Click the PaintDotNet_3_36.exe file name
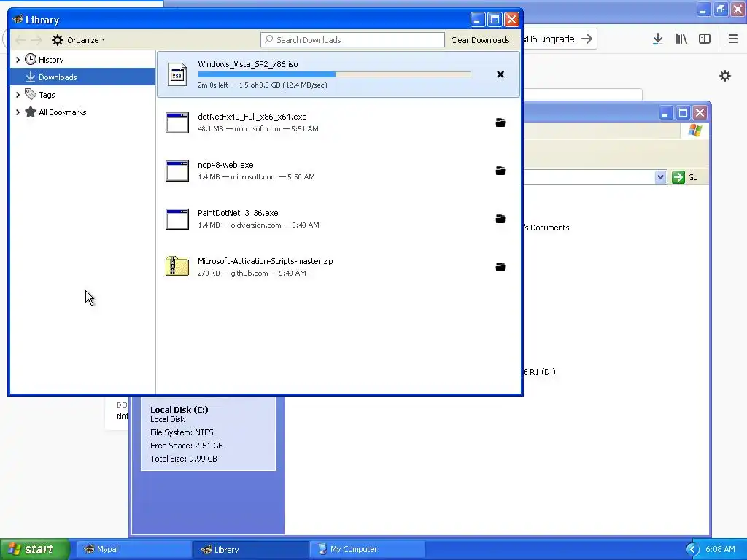747x560 pixels. 238,213
